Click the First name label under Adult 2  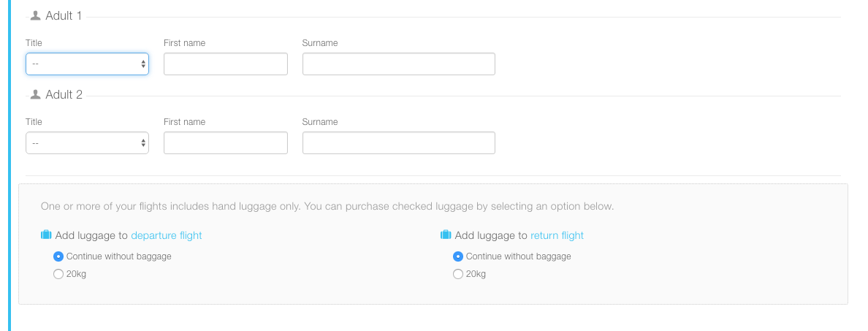[184, 122]
